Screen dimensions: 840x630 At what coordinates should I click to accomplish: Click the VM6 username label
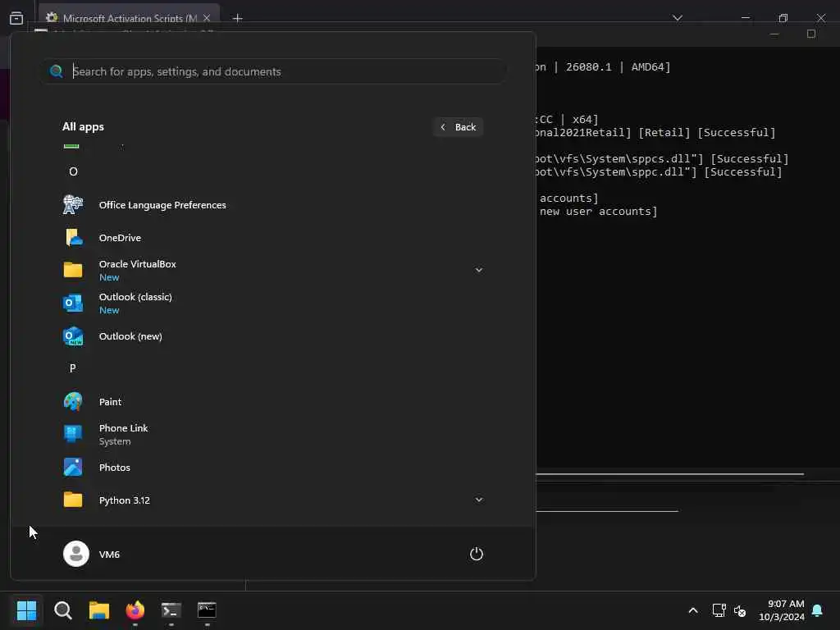point(109,555)
